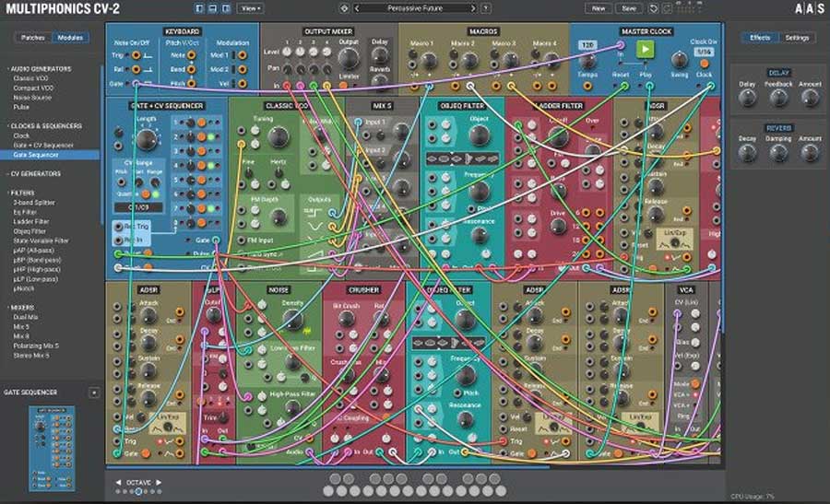Click the Save button
The image size is (830, 504).
[x=629, y=8]
